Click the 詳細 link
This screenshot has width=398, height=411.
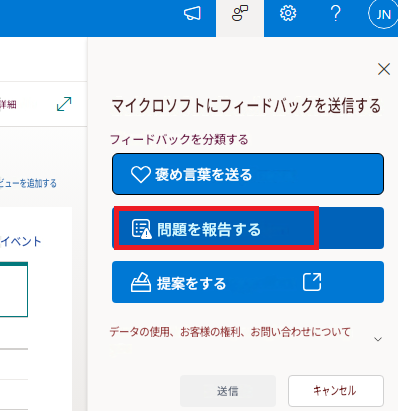click(8, 105)
